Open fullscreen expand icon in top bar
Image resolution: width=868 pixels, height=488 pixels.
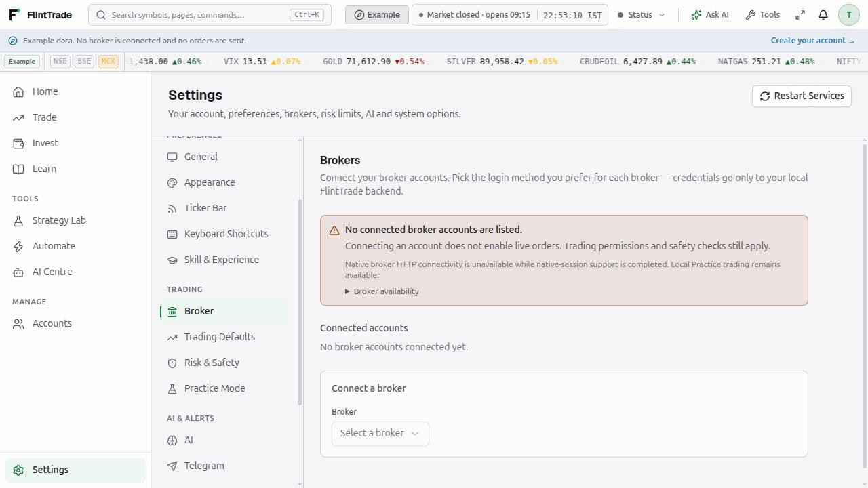800,15
